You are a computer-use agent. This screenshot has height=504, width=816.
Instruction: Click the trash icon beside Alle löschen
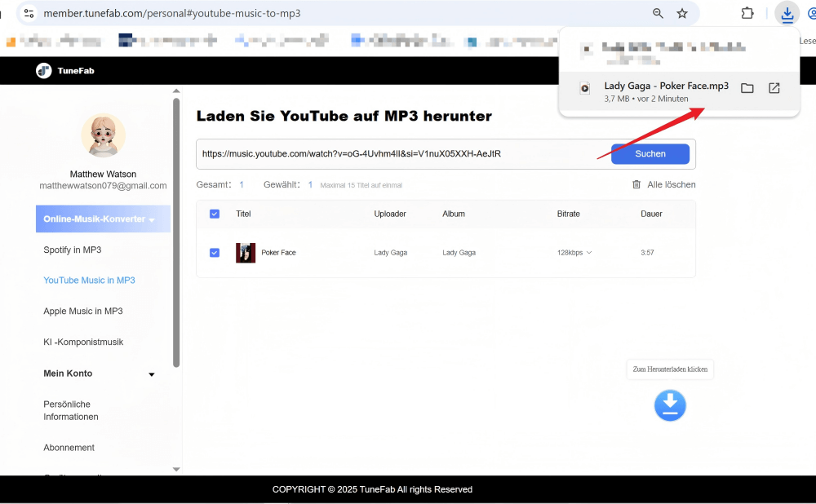pyautogui.click(x=636, y=184)
